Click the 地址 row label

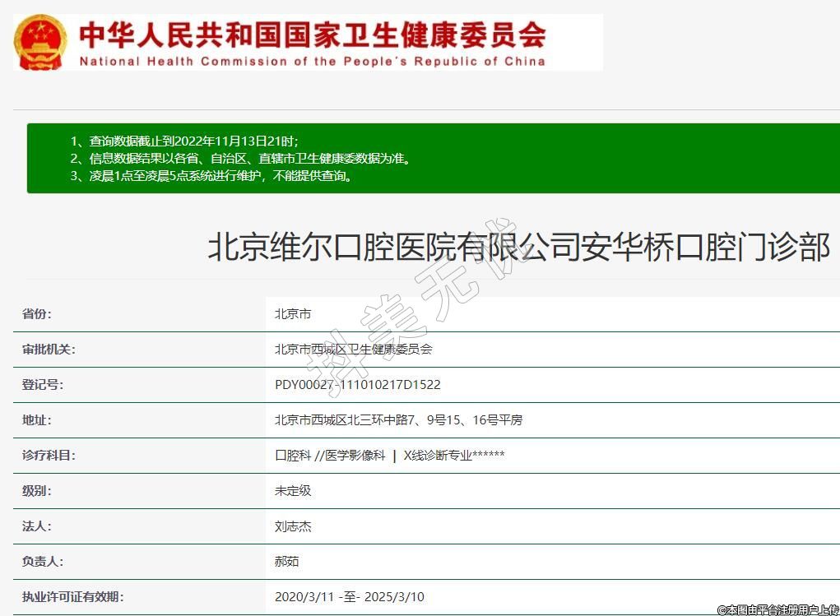pos(36,420)
